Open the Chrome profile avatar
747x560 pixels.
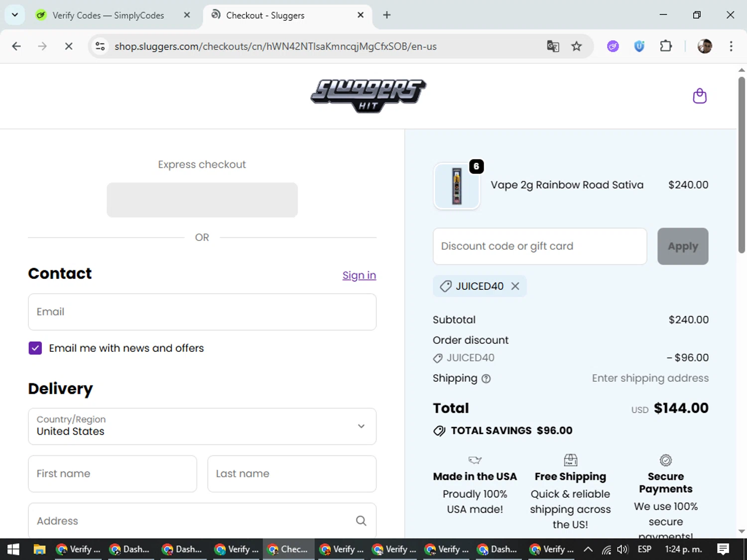[705, 46]
